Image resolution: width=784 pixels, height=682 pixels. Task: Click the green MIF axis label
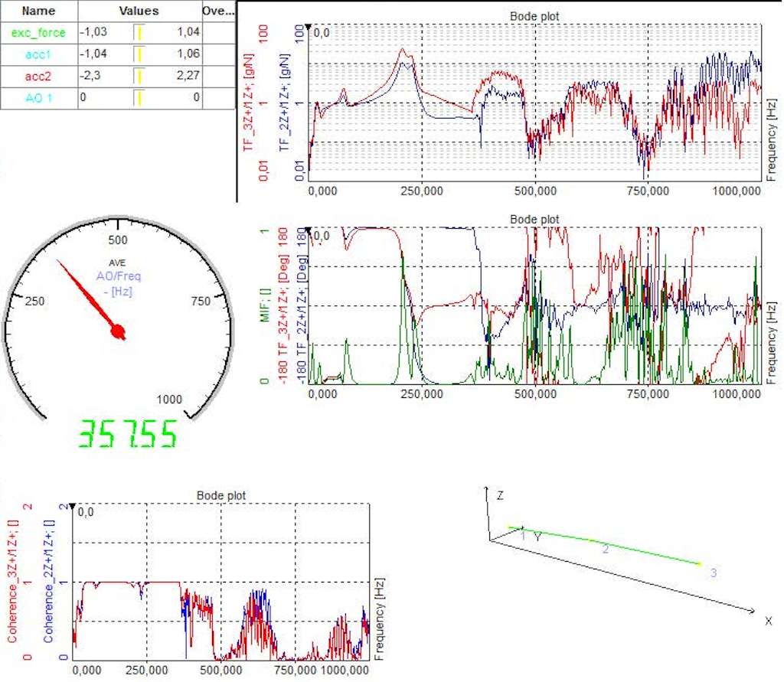click(264, 305)
